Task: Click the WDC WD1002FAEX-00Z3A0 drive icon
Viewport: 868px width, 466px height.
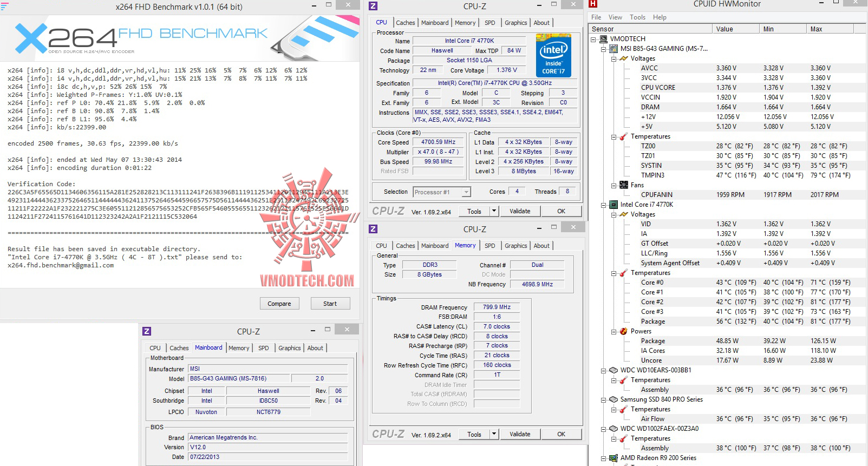Action: 614,429
